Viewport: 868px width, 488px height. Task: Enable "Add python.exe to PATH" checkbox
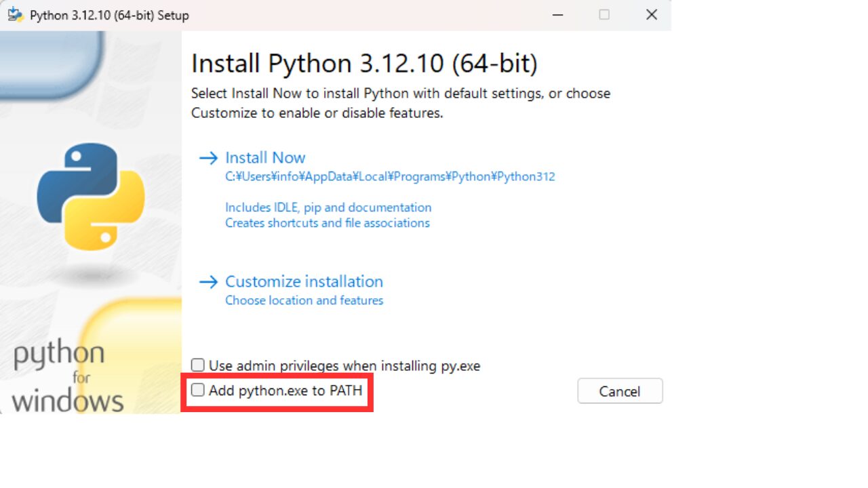pyautogui.click(x=198, y=390)
